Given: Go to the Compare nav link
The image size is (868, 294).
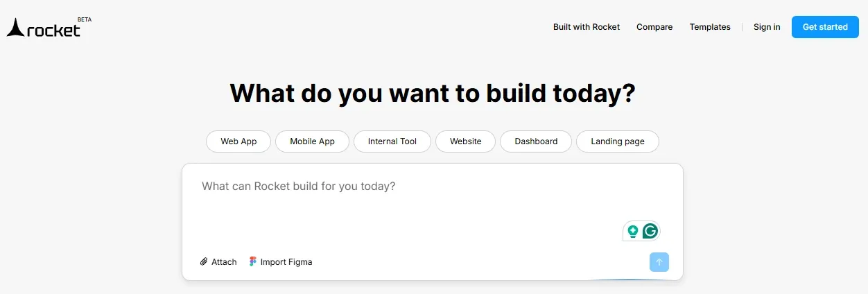Looking at the screenshot, I should (654, 27).
